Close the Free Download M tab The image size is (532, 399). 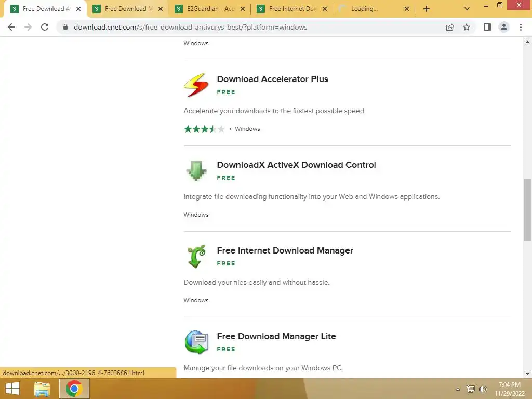[x=161, y=9]
